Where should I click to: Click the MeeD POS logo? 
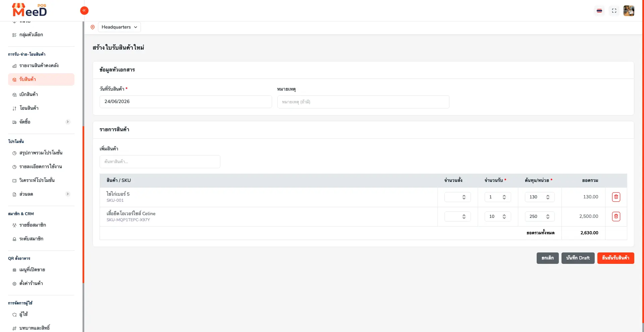pyautogui.click(x=30, y=10)
